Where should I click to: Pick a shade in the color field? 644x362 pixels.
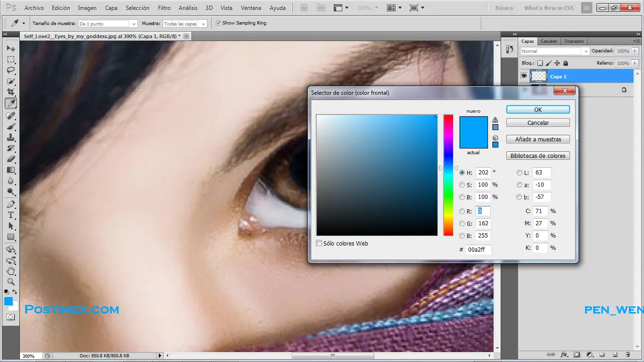(x=377, y=175)
